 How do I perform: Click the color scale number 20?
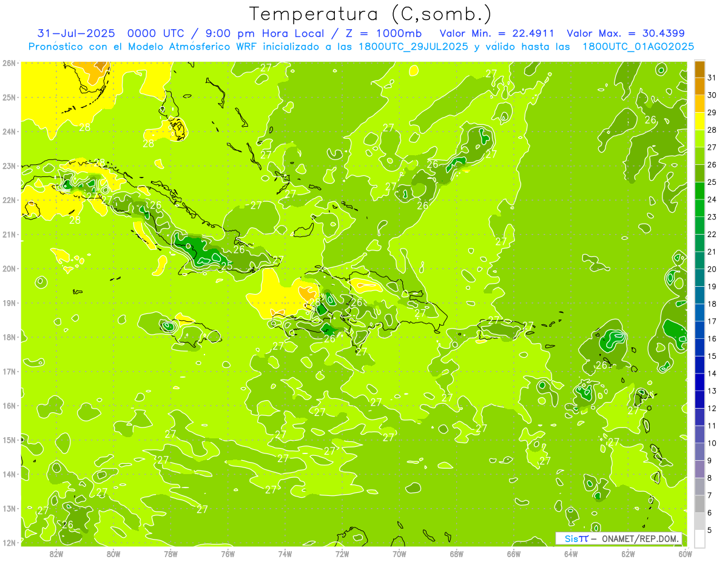pyautogui.click(x=712, y=269)
